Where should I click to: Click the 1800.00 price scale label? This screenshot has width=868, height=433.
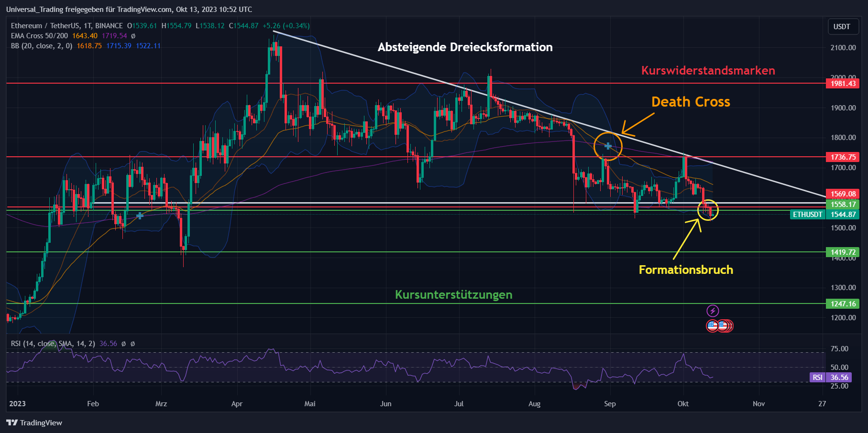[x=843, y=138]
